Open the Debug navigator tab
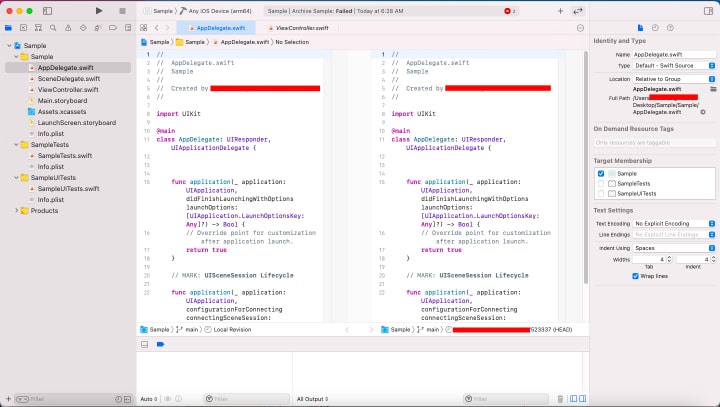 click(x=98, y=28)
